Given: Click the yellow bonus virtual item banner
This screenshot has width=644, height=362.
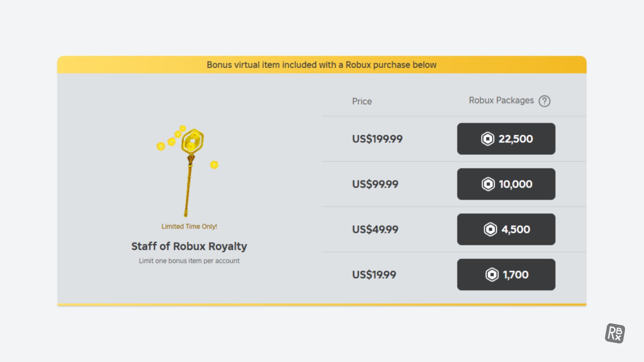Looking at the screenshot, I should coord(322,65).
